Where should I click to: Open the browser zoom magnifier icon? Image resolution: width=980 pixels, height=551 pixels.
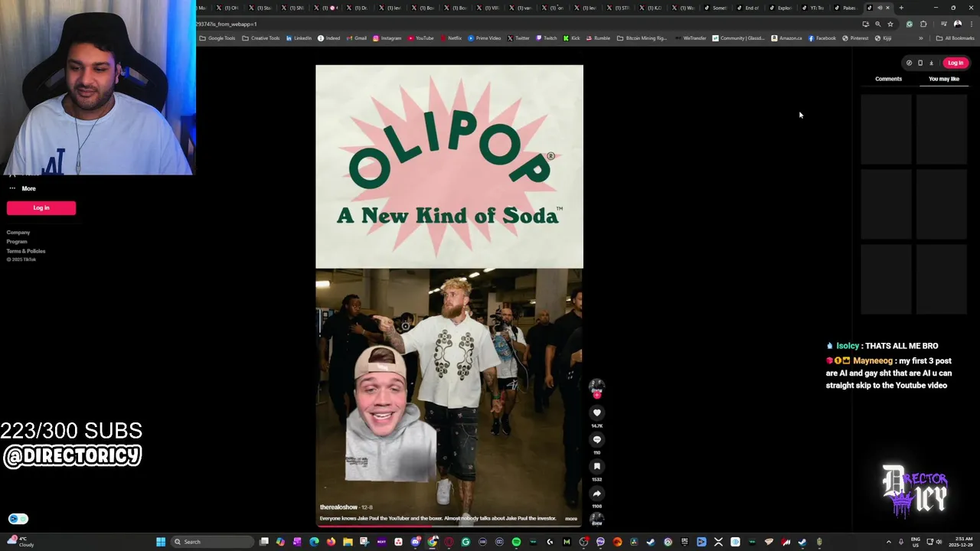click(877, 24)
